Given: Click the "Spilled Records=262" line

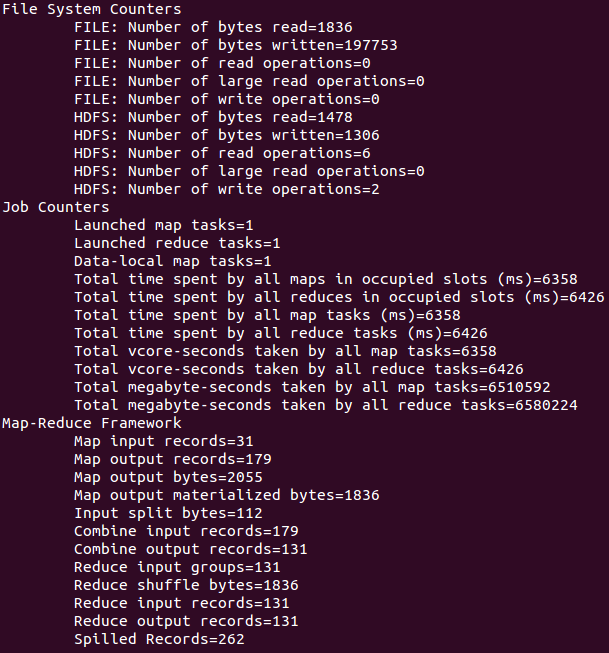Looking at the screenshot, I should pyautogui.click(x=159, y=639).
